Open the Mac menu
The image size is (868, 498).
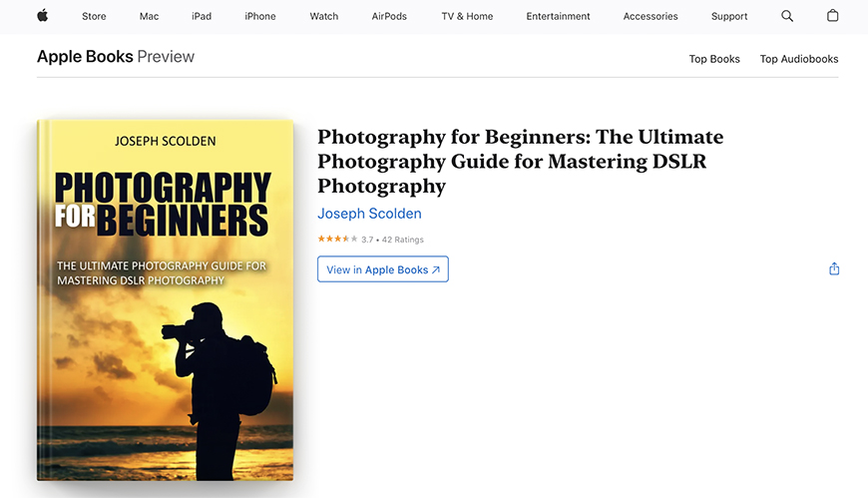tap(149, 17)
